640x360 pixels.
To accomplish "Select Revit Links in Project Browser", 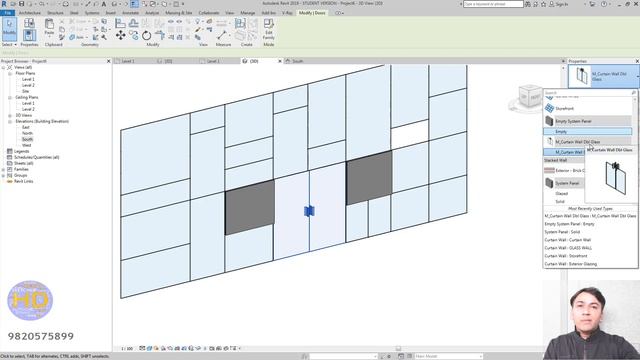I will (23, 181).
